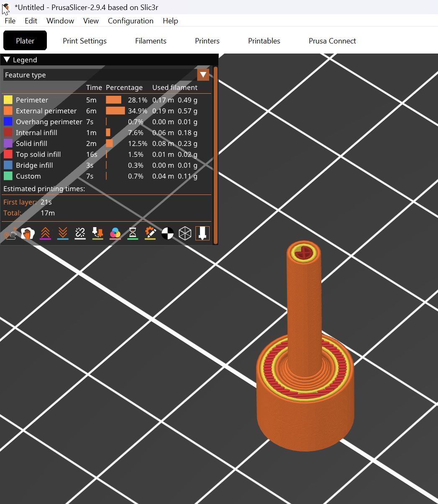Viewport: 438px width, 504px height.
Task: Open the Prusa Connect tab
Action: tap(332, 41)
